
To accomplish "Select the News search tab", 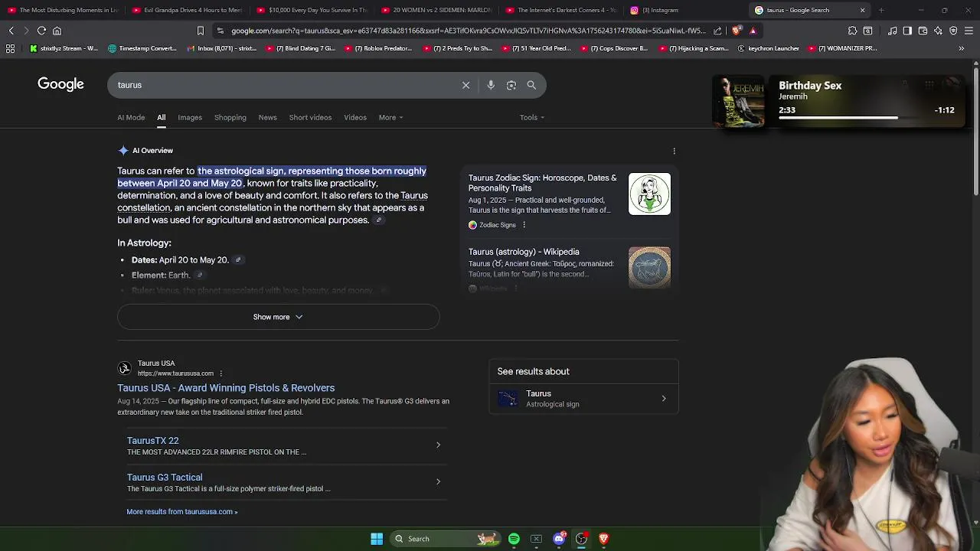I will pyautogui.click(x=267, y=117).
